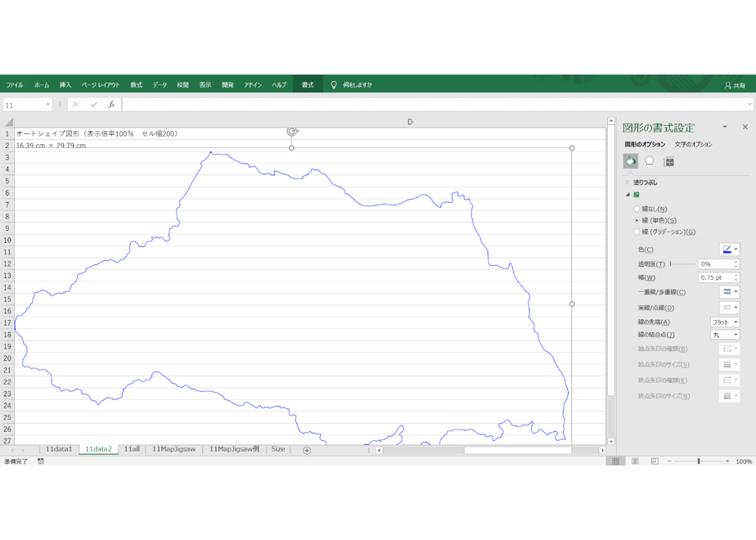The width and height of the screenshot is (756, 540).
Task: Open the Fill & Line icon tab
Action: (630, 161)
